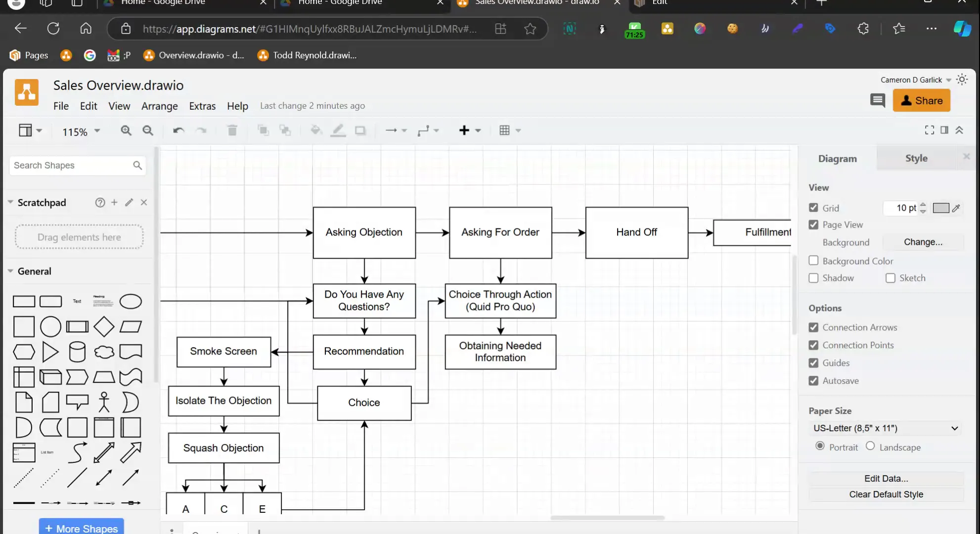Collapse the Scratchpad section

pyautogui.click(x=10, y=202)
